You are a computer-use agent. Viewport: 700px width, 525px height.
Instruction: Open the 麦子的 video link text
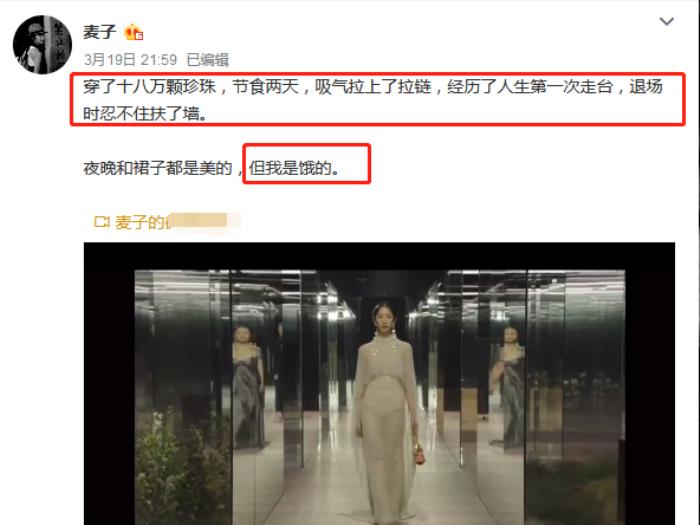(x=139, y=222)
